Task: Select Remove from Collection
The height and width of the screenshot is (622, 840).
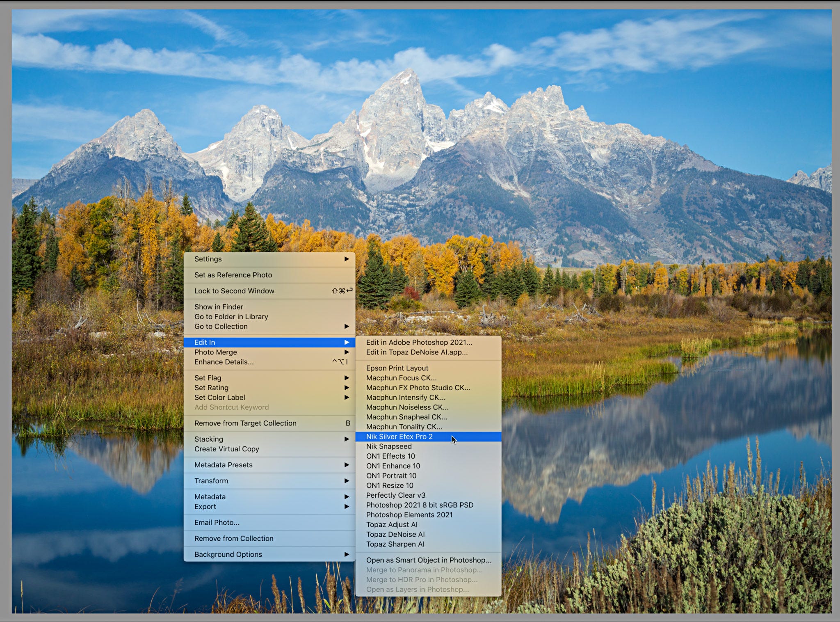Action: pos(269,538)
